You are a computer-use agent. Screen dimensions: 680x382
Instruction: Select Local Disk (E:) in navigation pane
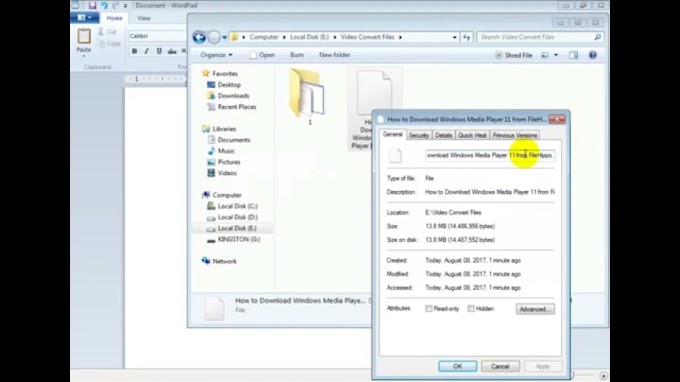(232, 229)
